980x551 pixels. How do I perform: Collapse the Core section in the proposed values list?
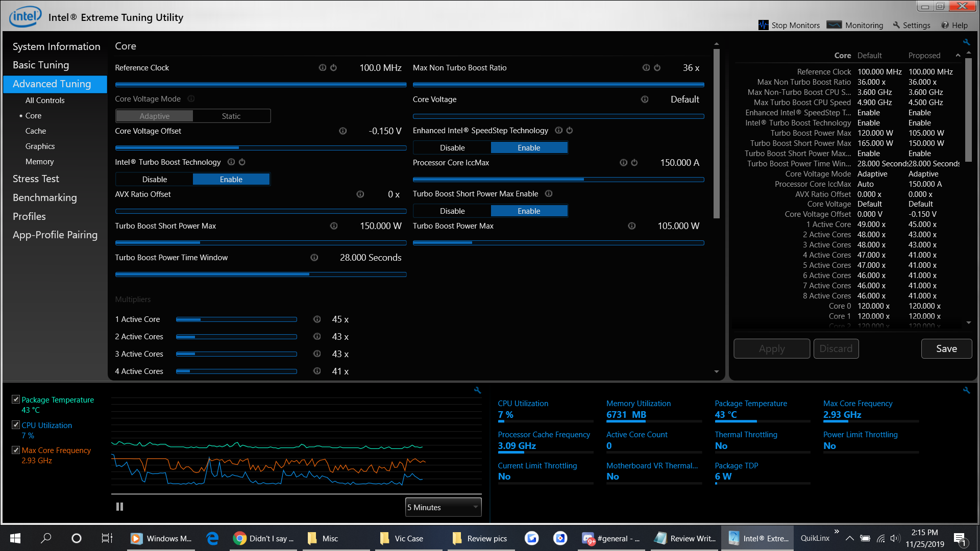958,56
